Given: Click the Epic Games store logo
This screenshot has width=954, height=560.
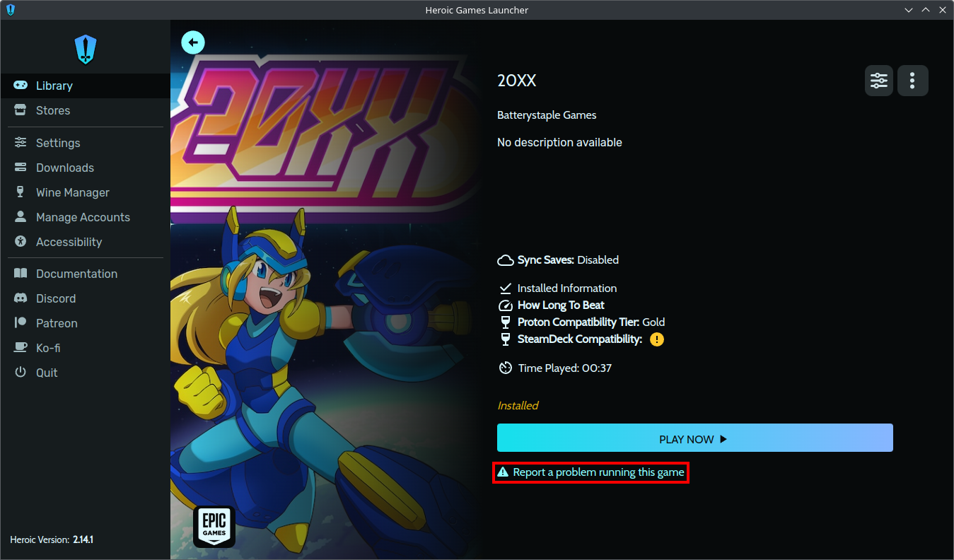Looking at the screenshot, I should point(214,526).
